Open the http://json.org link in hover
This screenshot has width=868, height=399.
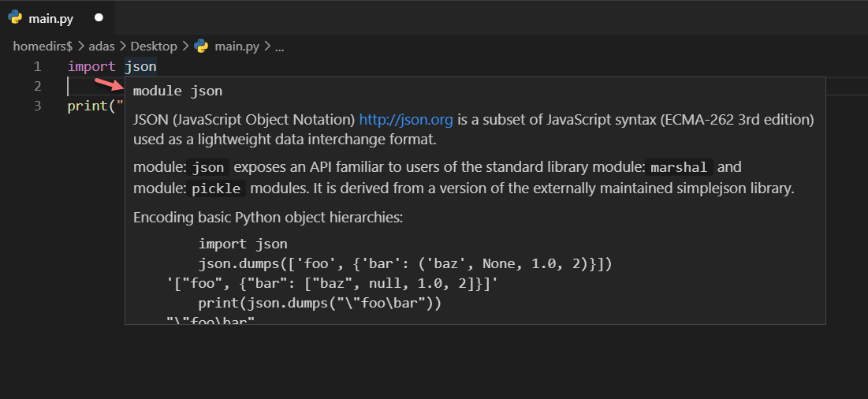(x=406, y=120)
